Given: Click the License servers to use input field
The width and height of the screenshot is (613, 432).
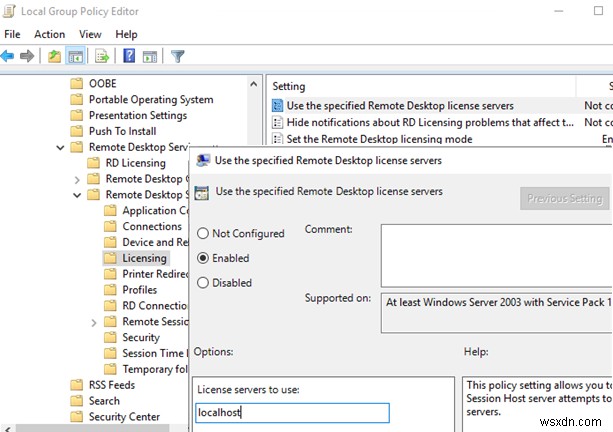Looking at the screenshot, I should point(292,413).
